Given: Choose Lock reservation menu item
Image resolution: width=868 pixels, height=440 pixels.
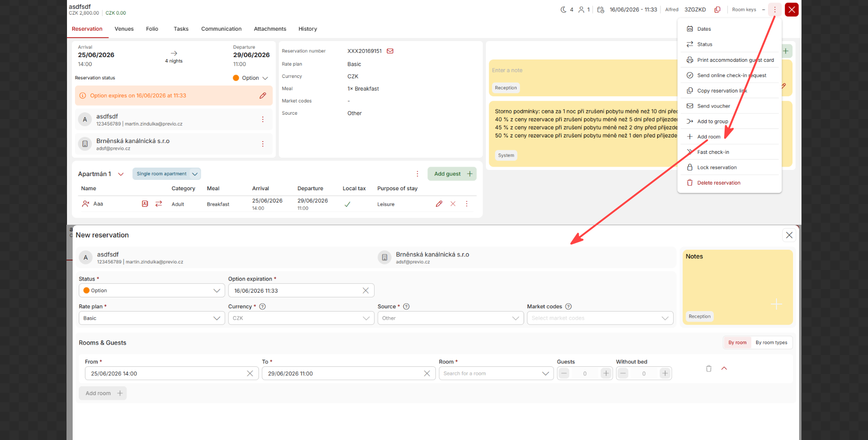Looking at the screenshot, I should 729,168.
